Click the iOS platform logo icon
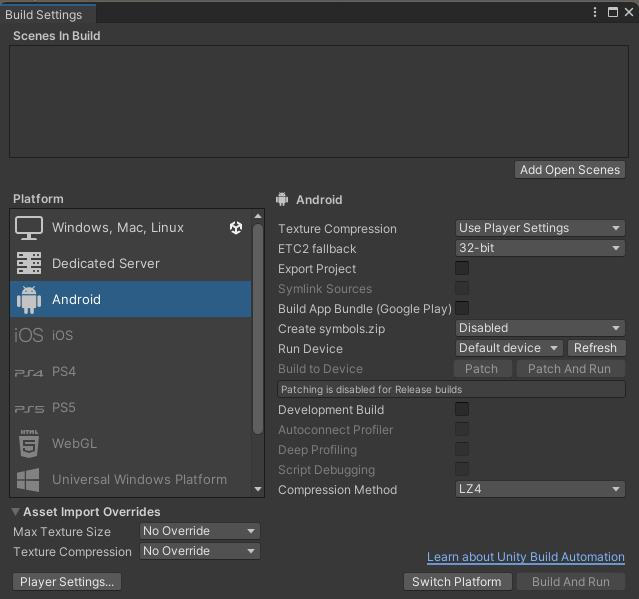639x599 pixels. 29,335
